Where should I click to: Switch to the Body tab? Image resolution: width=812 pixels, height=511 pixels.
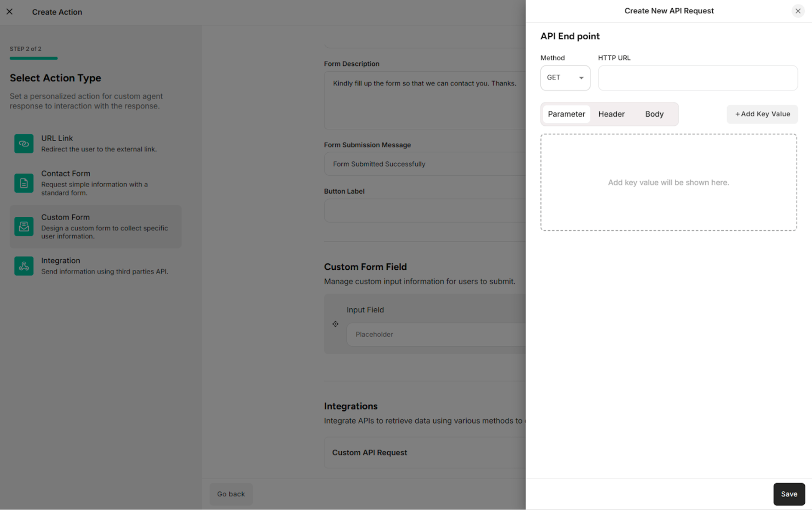tap(654, 114)
